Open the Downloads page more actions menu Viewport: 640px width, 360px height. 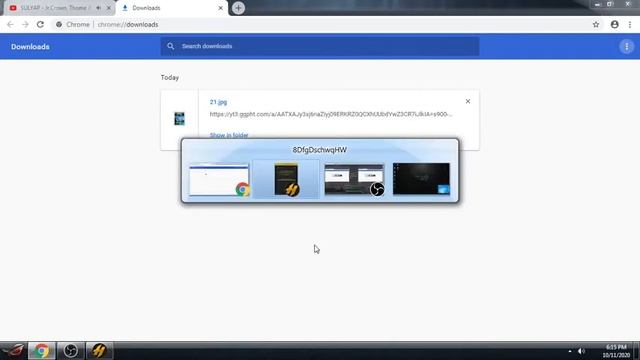tap(627, 47)
